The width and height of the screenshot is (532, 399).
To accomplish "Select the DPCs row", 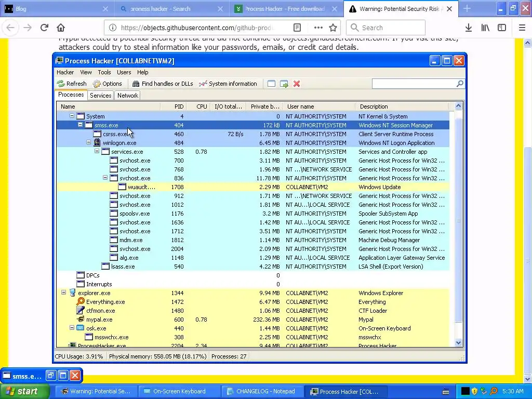I will tap(253, 275).
